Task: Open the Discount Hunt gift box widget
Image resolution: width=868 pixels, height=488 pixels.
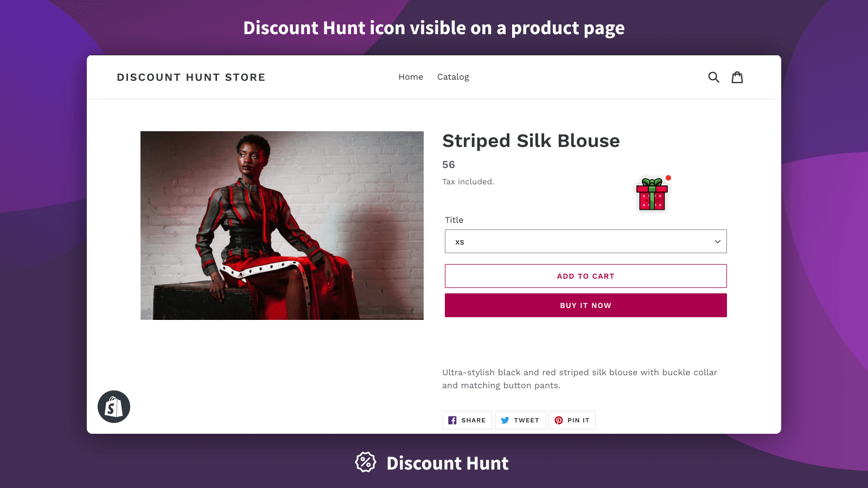Action: (652, 195)
